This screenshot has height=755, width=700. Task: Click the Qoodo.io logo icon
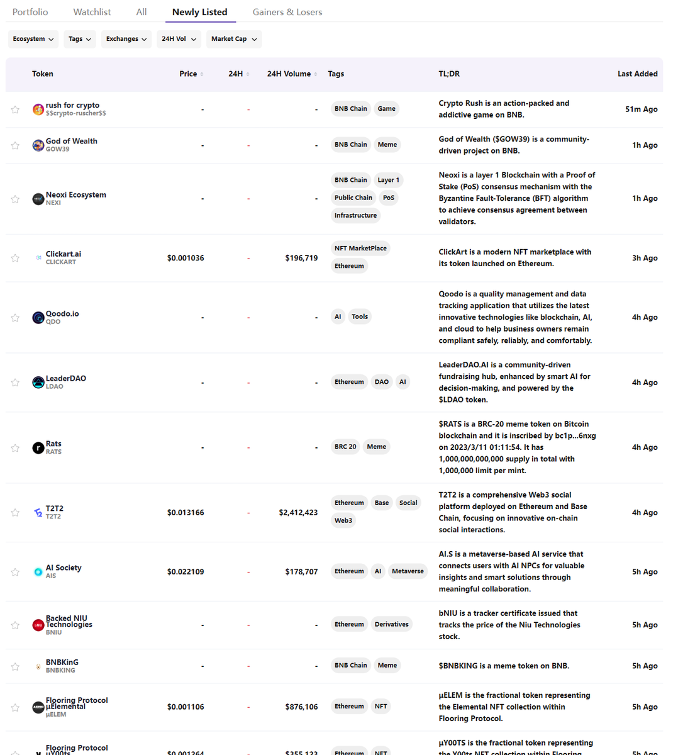pyautogui.click(x=38, y=318)
